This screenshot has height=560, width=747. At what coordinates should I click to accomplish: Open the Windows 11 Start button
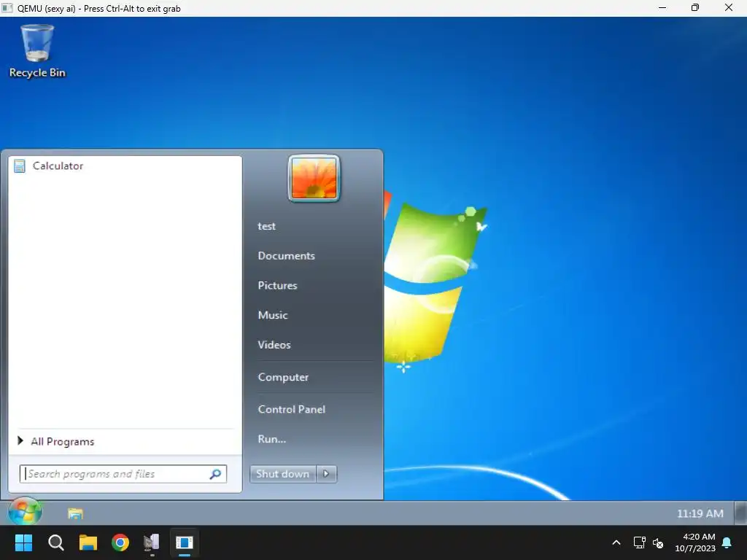(x=23, y=542)
